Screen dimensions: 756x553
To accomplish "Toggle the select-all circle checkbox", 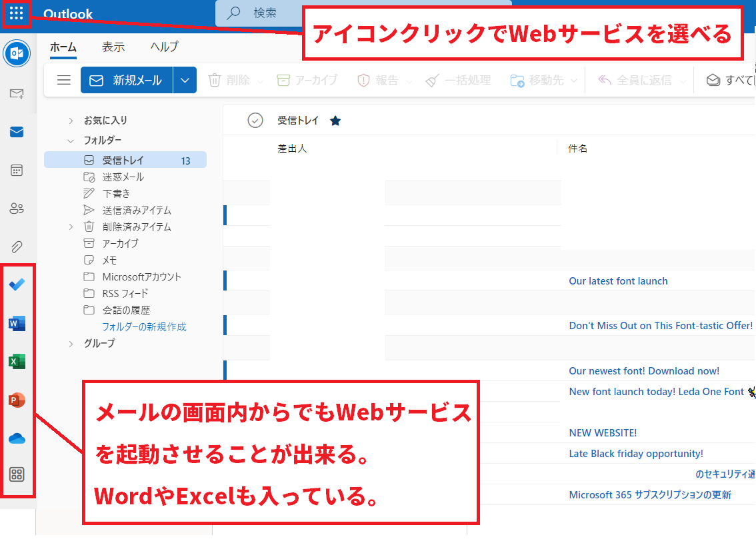I will coord(255,121).
